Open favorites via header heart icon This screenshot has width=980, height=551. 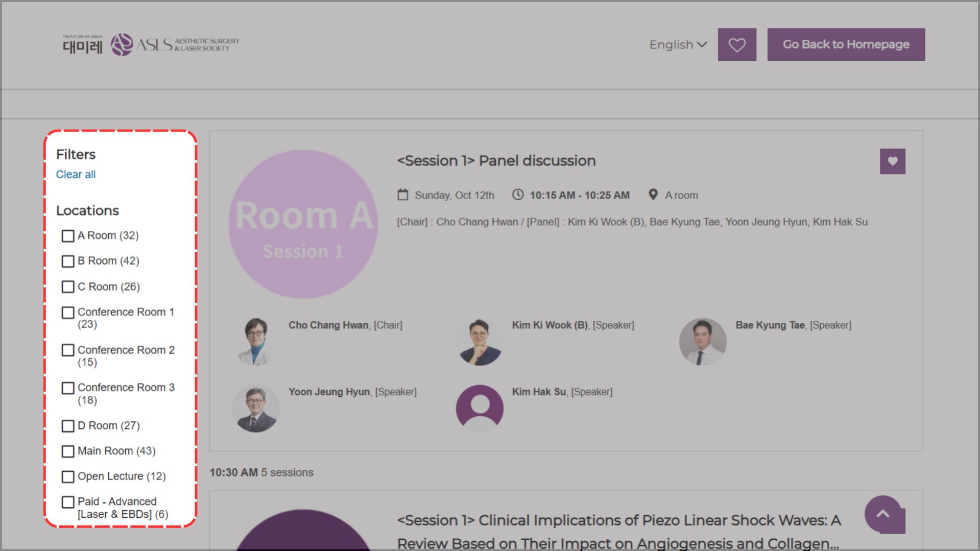pos(736,45)
